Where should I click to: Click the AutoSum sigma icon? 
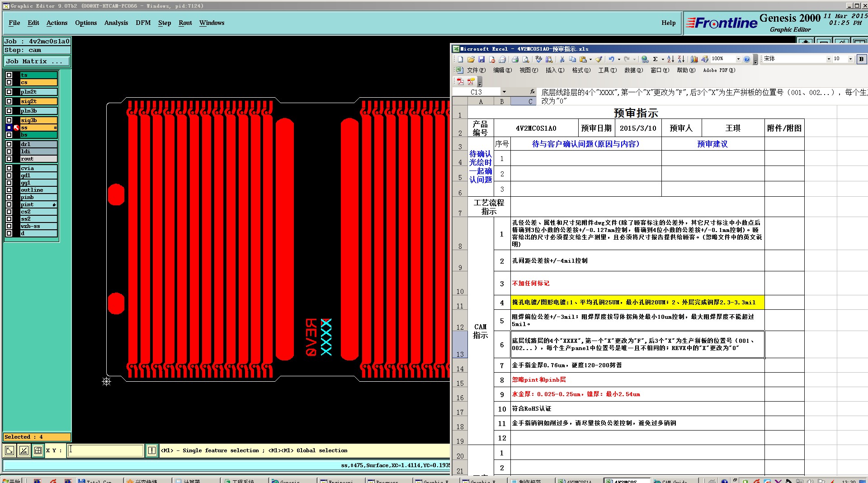click(x=655, y=59)
